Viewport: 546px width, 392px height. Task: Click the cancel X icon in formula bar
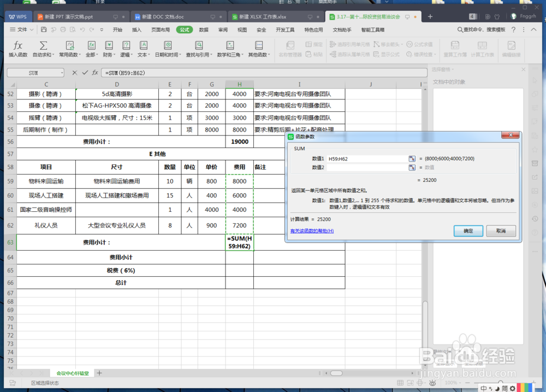pyautogui.click(x=74, y=73)
